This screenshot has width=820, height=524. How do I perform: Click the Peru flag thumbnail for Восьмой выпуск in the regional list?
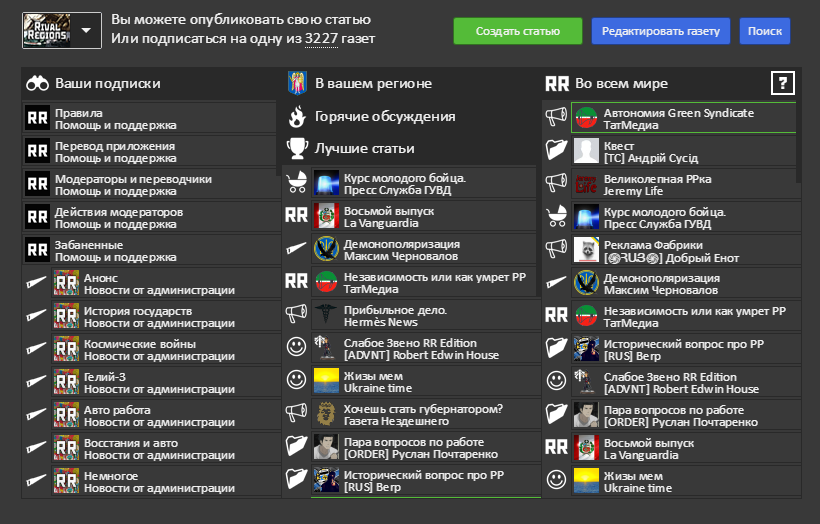tap(326, 217)
